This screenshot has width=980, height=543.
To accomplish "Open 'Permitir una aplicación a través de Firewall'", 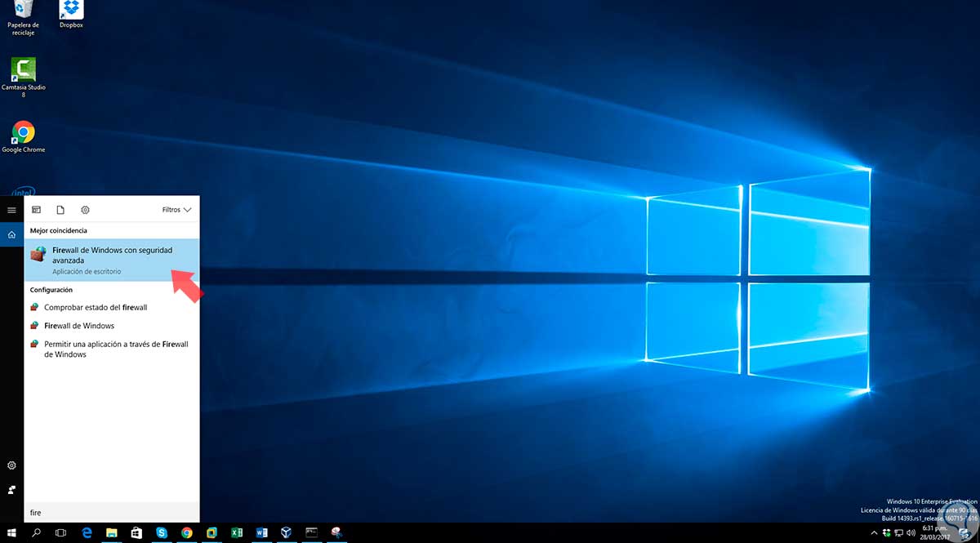I will 112,349.
